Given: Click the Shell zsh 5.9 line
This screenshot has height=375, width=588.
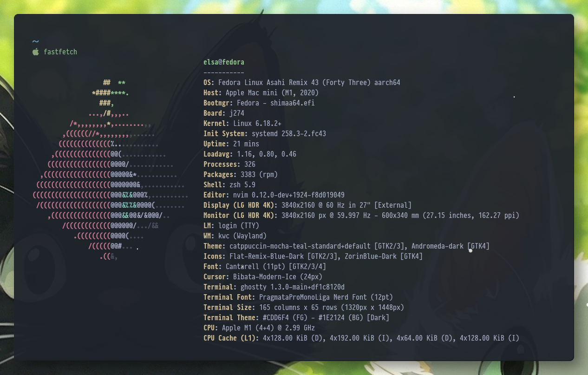Looking at the screenshot, I should tap(229, 185).
